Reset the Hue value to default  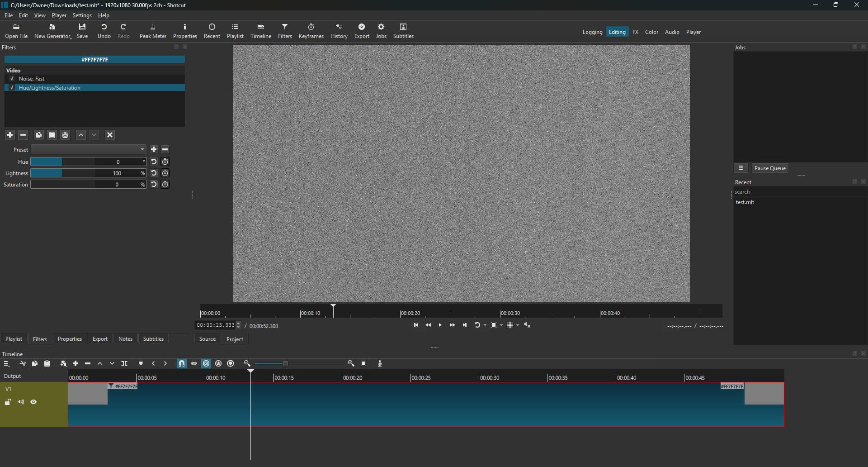[x=154, y=162]
